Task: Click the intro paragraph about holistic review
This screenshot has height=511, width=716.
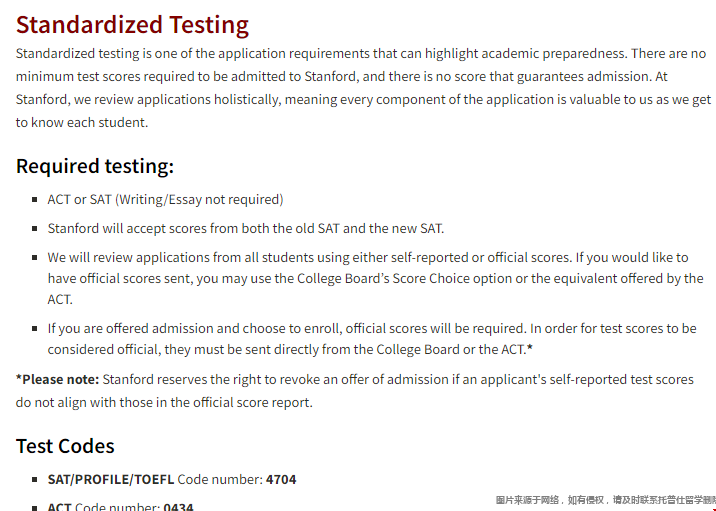Action: point(363,88)
